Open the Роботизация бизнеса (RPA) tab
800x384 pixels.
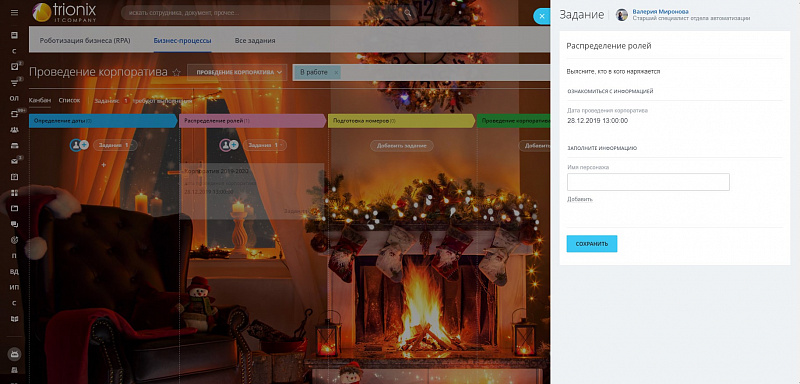pos(85,41)
